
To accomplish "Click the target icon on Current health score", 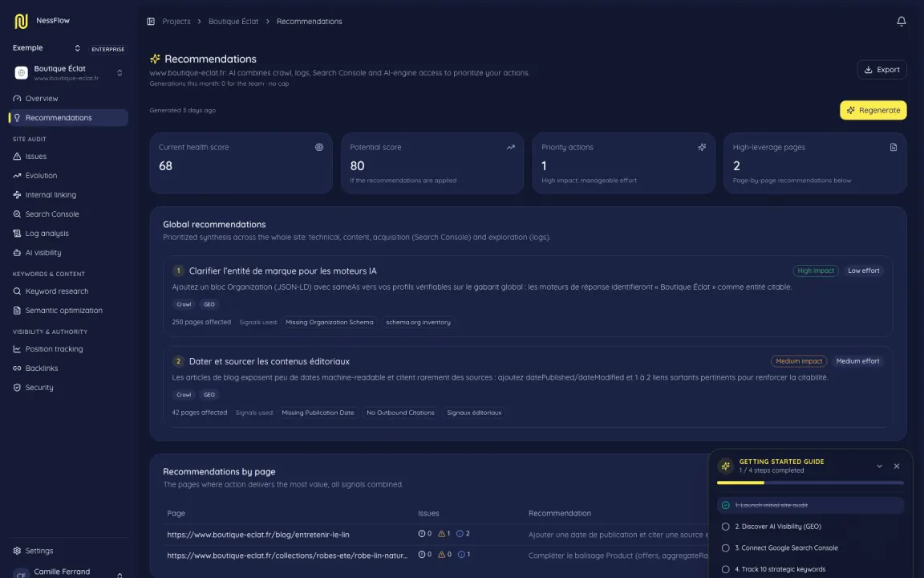I will (x=318, y=148).
